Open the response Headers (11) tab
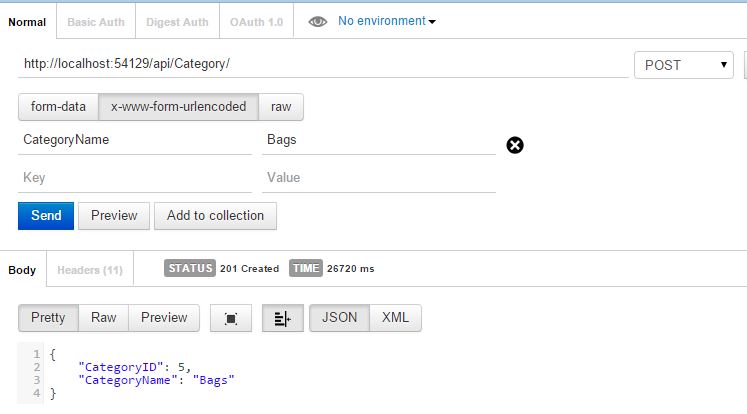This screenshot has width=747, height=414. [x=90, y=270]
